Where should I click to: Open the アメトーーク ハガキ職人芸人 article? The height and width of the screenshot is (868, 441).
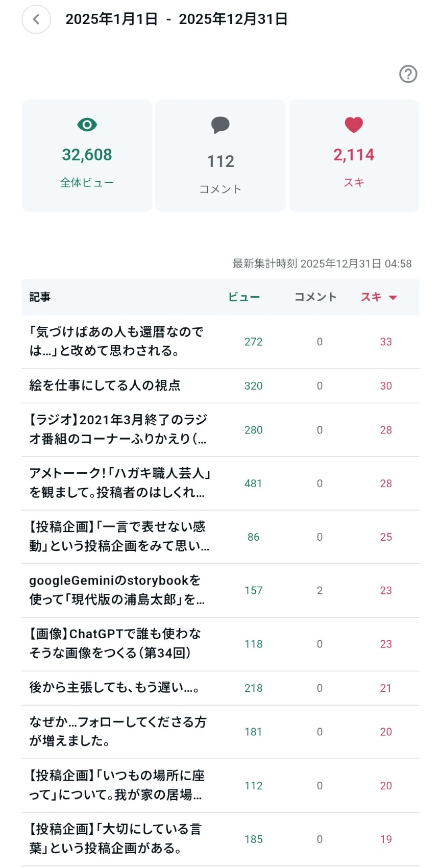[220, 484]
